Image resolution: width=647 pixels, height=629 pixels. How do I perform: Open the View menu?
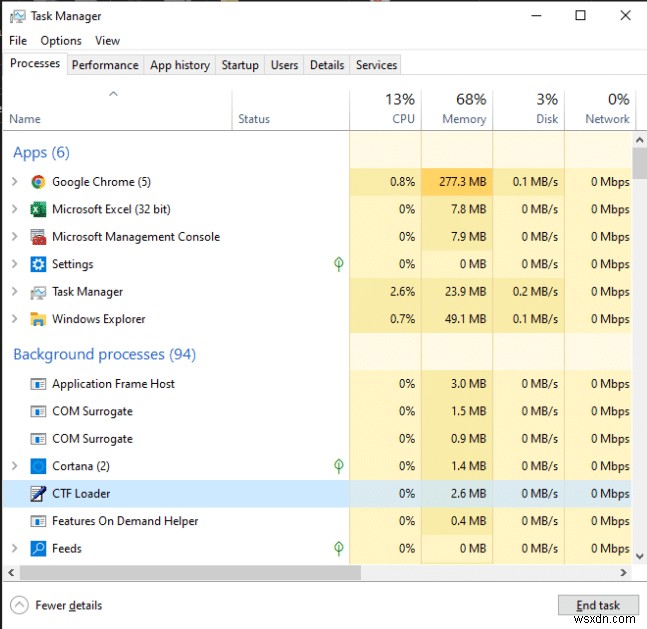tap(107, 40)
